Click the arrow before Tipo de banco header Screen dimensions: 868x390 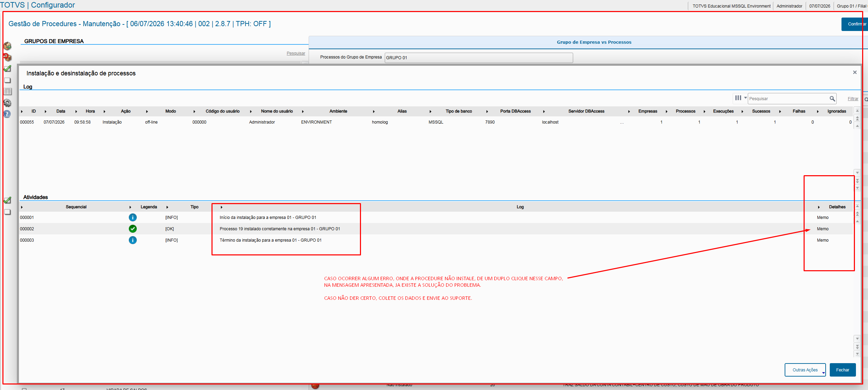[431, 112]
